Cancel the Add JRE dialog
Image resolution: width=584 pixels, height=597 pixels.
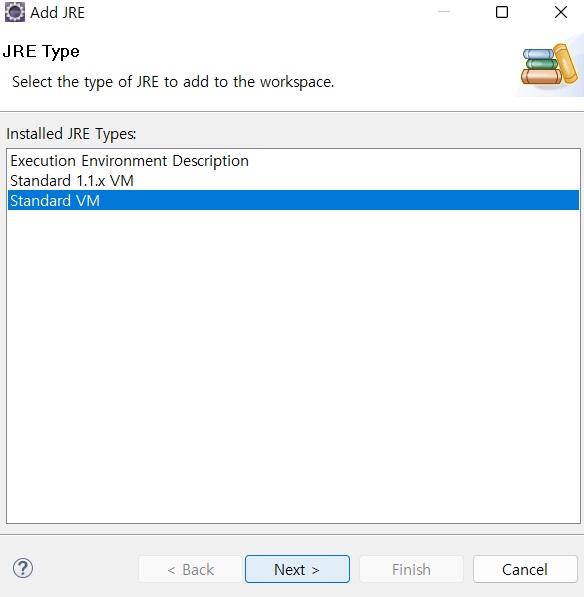click(x=525, y=569)
